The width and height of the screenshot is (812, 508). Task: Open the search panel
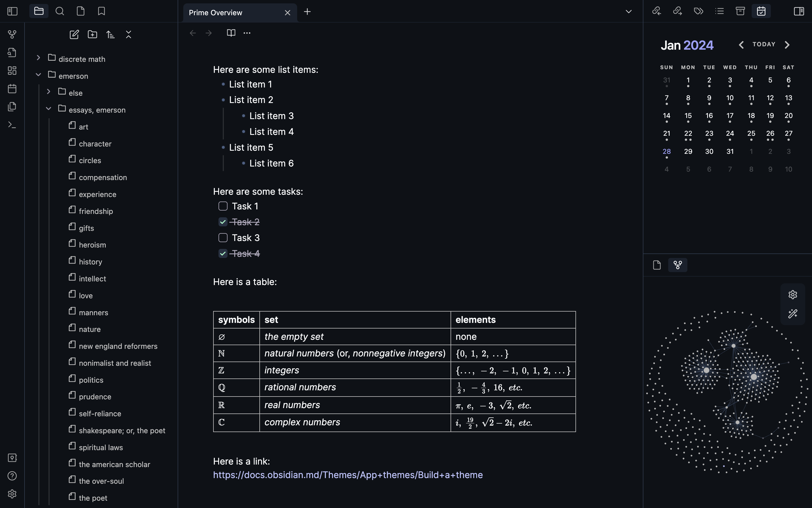pos(60,11)
